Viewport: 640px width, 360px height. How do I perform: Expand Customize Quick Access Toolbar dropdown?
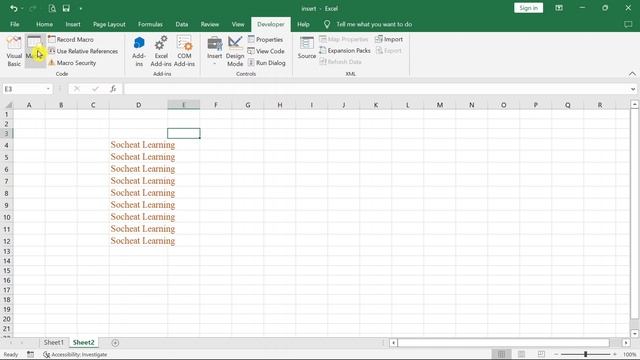point(81,8)
